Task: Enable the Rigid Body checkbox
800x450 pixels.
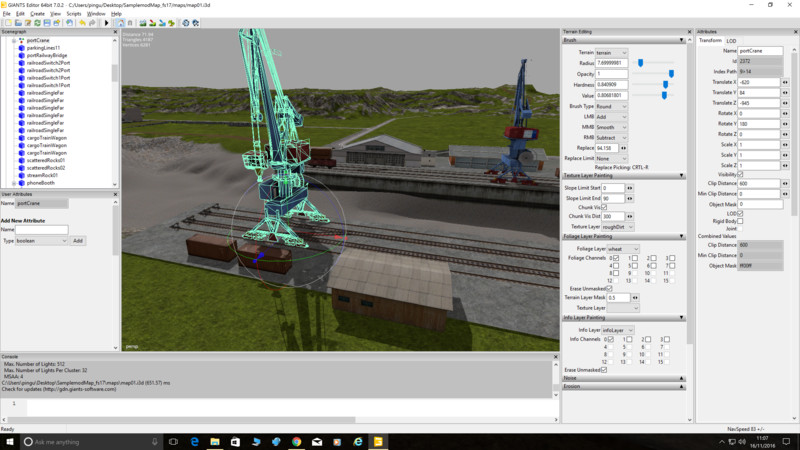Action: (740, 221)
